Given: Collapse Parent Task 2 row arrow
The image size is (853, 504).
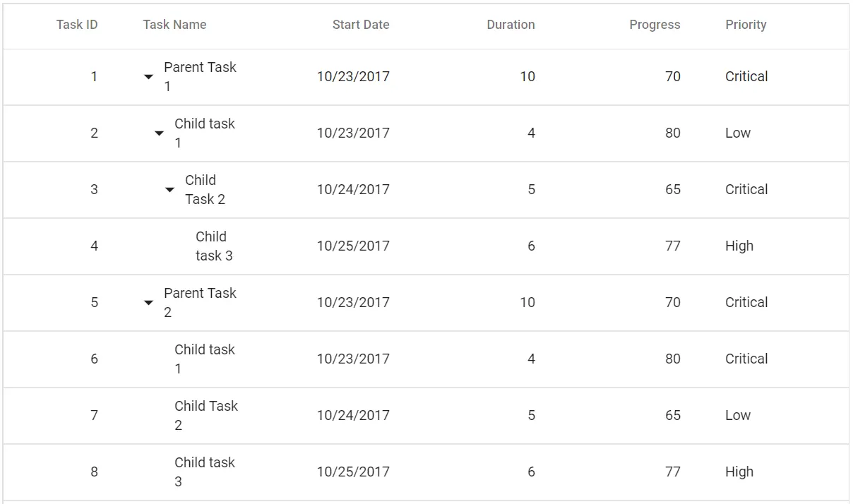Looking at the screenshot, I should pyautogui.click(x=148, y=303).
